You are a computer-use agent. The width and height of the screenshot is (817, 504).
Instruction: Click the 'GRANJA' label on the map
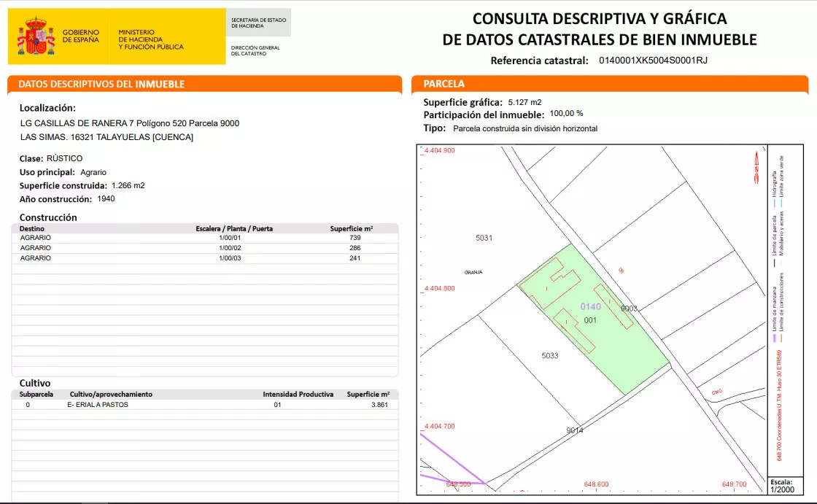[x=473, y=272]
